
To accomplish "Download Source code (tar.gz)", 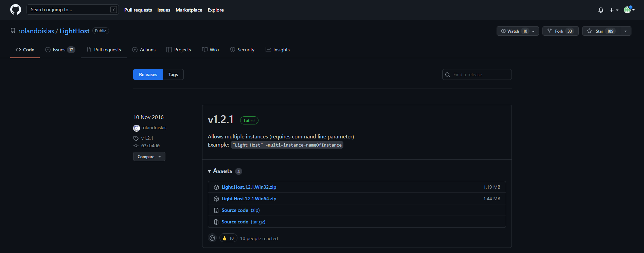I will click(x=244, y=222).
